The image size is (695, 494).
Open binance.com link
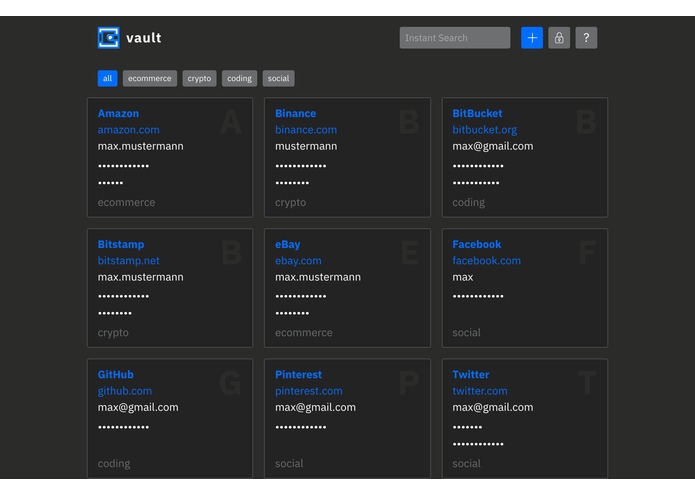tap(306, 130)
